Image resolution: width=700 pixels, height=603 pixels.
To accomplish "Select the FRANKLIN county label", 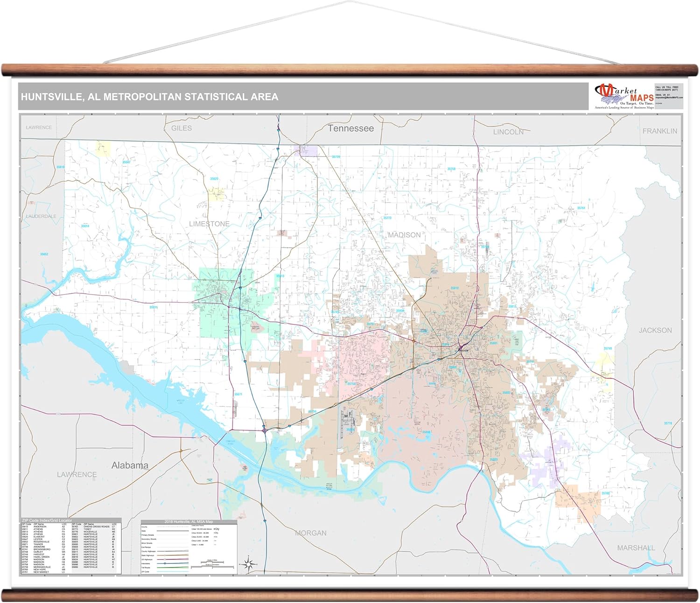I will 659,131.
